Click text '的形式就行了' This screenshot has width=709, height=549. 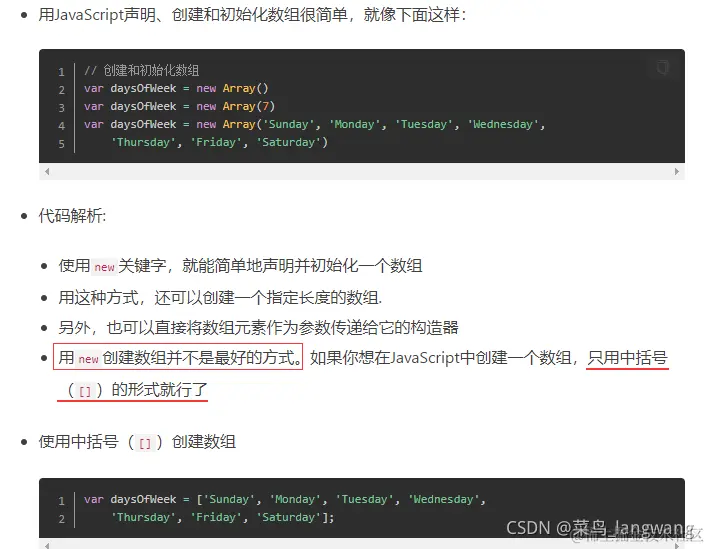(160, 389)
